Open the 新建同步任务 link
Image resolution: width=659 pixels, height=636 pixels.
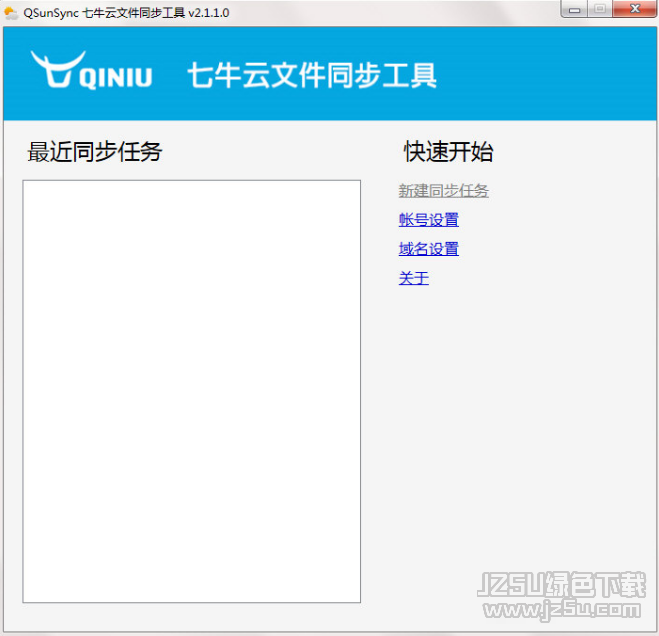[x=443, y=191]
